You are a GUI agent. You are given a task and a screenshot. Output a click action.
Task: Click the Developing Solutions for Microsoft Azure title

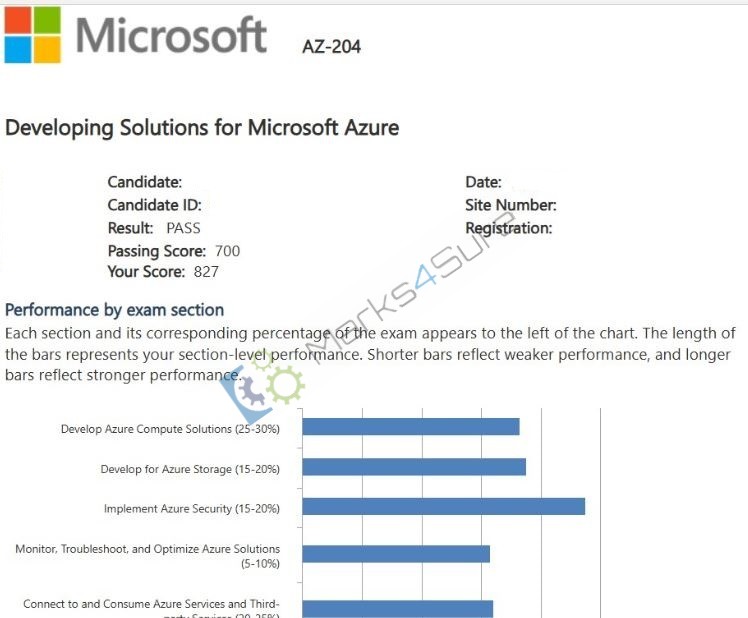[x=202, y=128]
